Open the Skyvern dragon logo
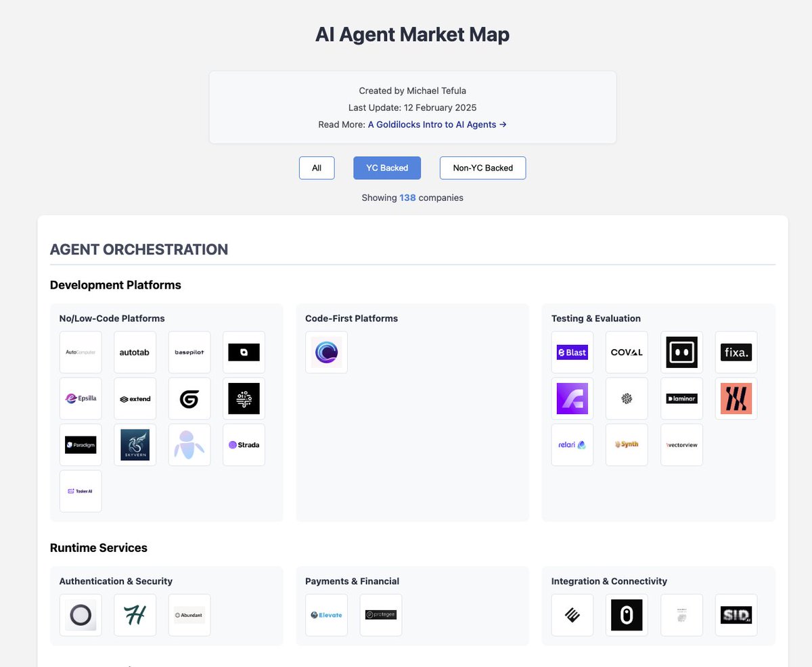812x667 pixels. pos(135,444)
